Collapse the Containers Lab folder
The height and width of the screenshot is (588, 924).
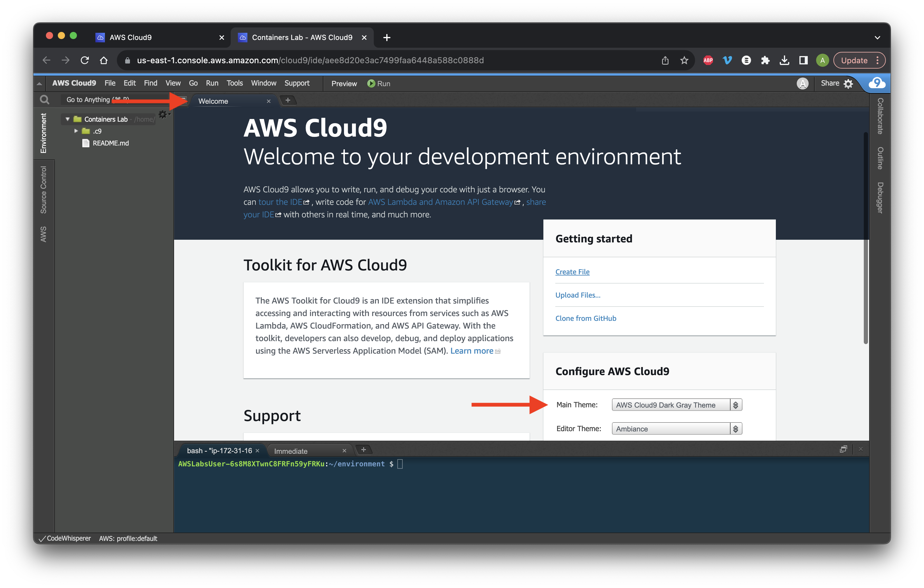(x=68, y=119)
